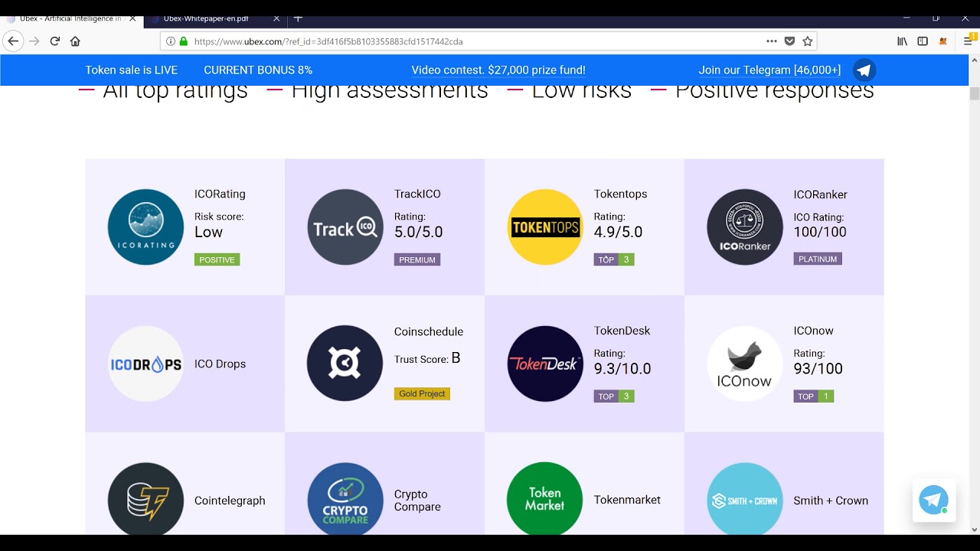
Task: Click the green padlock security icon
Action: [183, 41]
